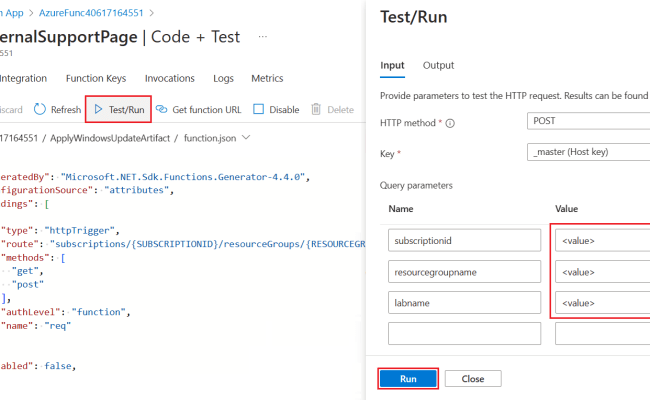Click the blue Run button
The width and height of the screenshot is (650, 400).
point(408,378)
